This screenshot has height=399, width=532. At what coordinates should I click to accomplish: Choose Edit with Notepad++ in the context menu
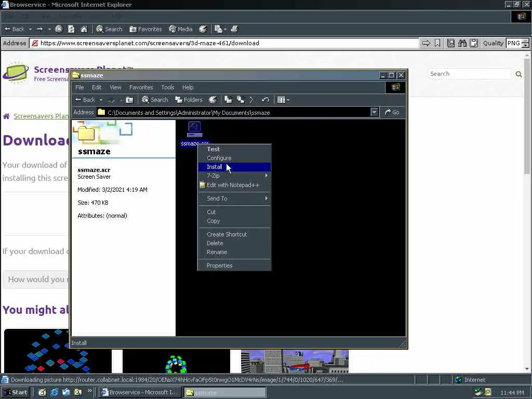coord(234,185)
